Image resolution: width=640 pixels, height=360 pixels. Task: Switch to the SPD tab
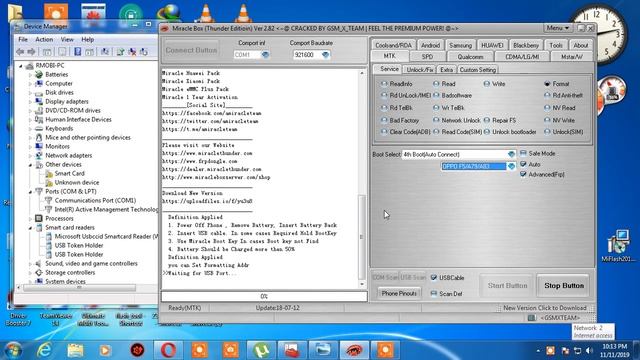(427, 57)
